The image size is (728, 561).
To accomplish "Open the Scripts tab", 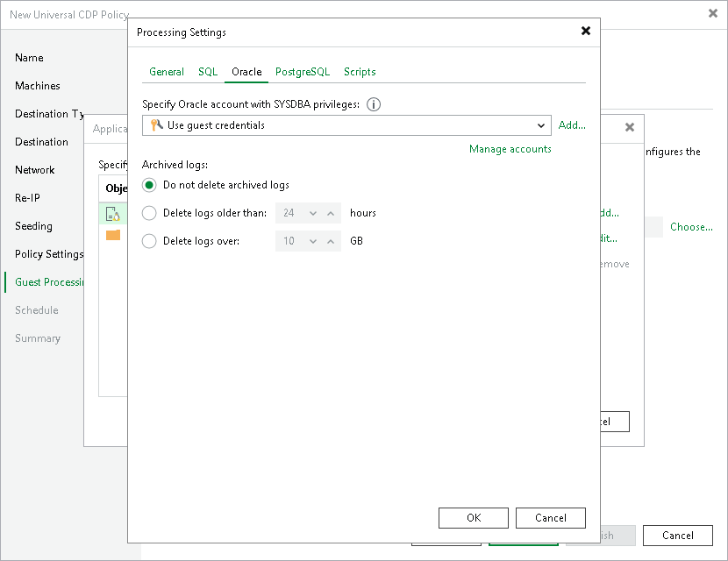I will tap(360, 72).
